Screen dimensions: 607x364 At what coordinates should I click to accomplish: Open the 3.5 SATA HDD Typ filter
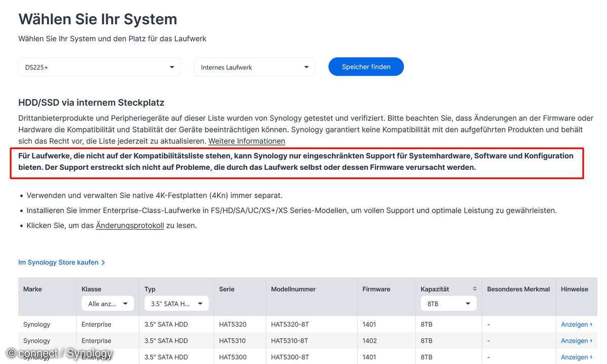[x=177, y=303]
